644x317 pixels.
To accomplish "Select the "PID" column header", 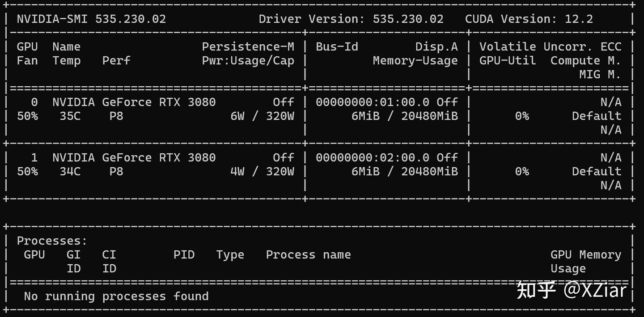I will 184,254.
